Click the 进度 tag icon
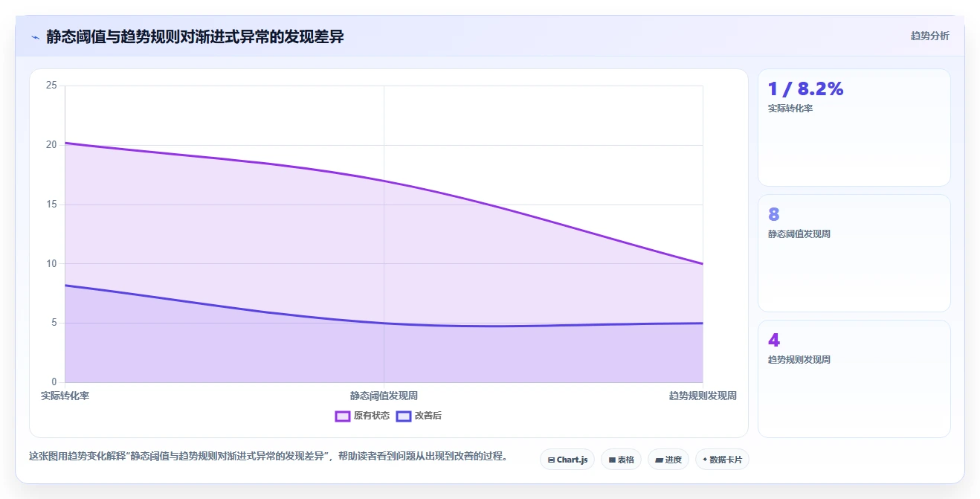Image resolution: width=980 pixels, height=499 pixels. (659, 460)
